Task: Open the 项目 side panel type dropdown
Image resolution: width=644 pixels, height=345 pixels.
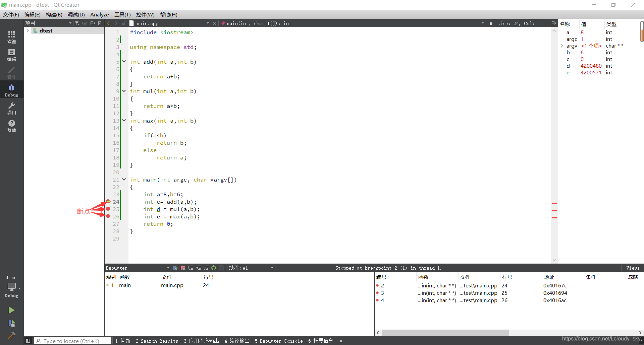Action: 48,23
